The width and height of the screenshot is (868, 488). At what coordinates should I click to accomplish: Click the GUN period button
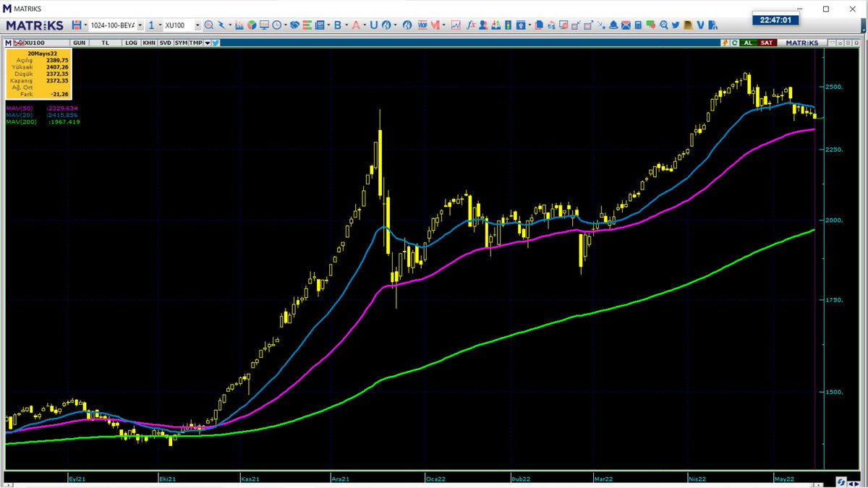(x=79, y=43)
